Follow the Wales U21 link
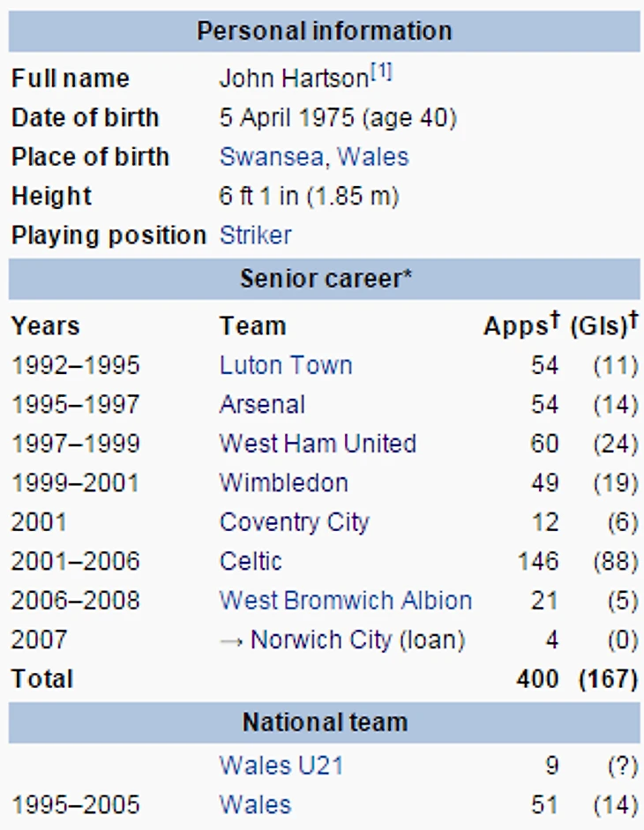644x830 pixels. 281,766
